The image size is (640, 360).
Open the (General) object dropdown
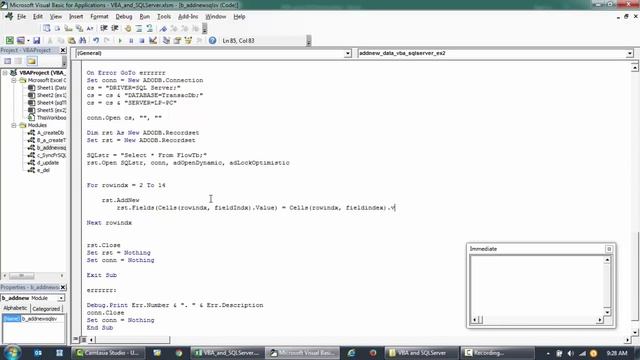pyautogui.click(x=348, y=53)
